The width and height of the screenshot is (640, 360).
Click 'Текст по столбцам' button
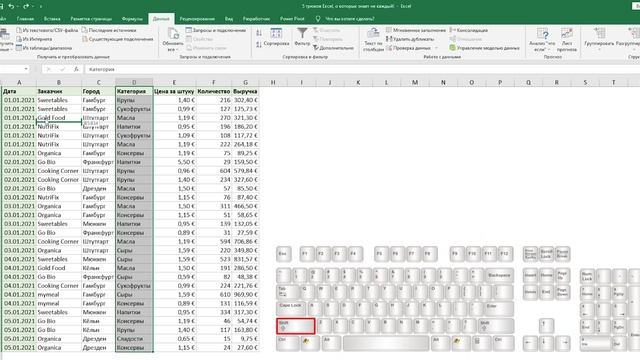[373, 40]
